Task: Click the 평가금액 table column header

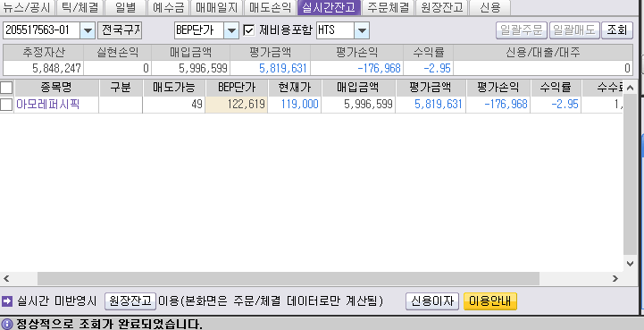Action: tap(431, 88)
